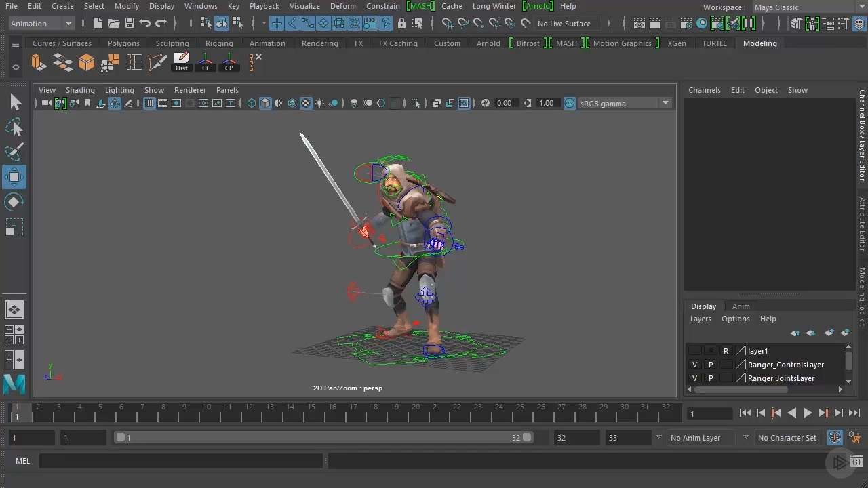Open the Playback menu
The image size is (868, 488).
[264, 6]
